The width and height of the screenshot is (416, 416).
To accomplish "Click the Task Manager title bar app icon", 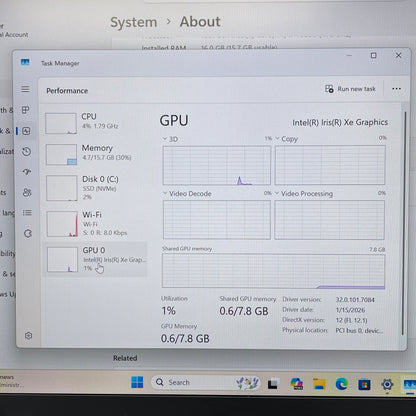I will click(25, 62).
